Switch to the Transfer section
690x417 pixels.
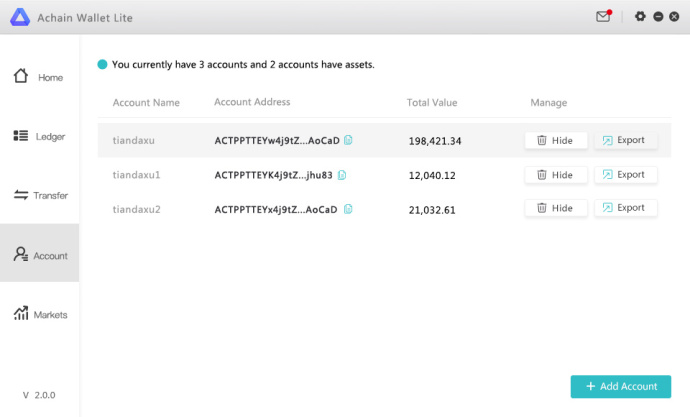tap(39, 195)
